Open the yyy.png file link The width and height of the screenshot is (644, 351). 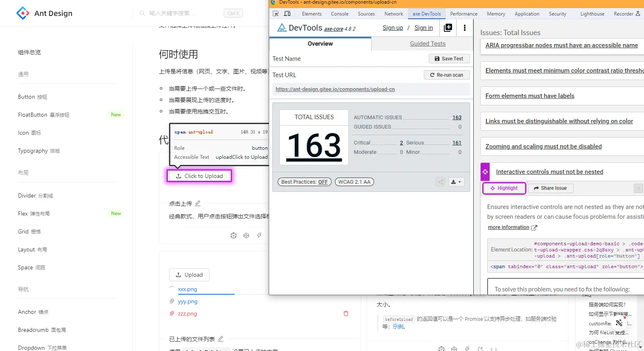pos(187,301)
